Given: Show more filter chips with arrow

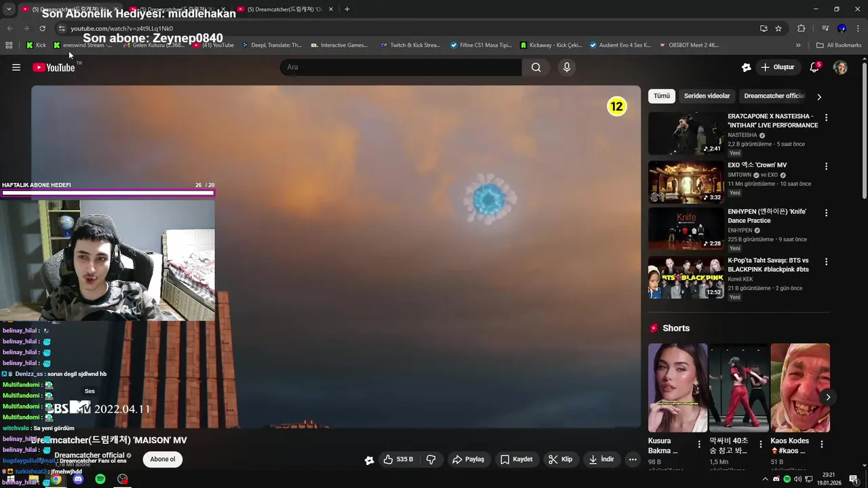Looking at the screenshot, I should (x=818, y=96).
